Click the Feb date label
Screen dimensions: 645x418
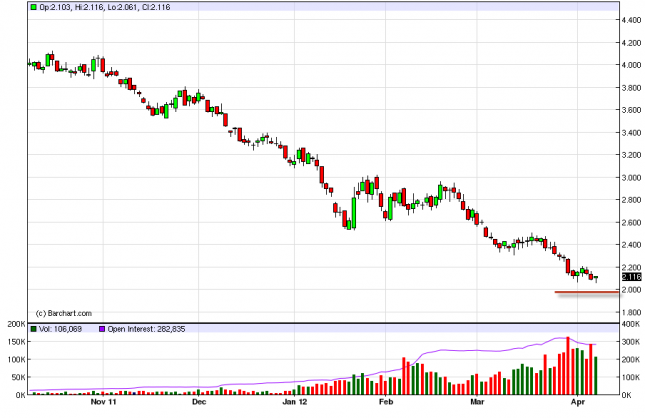click(x=386, y=402)
